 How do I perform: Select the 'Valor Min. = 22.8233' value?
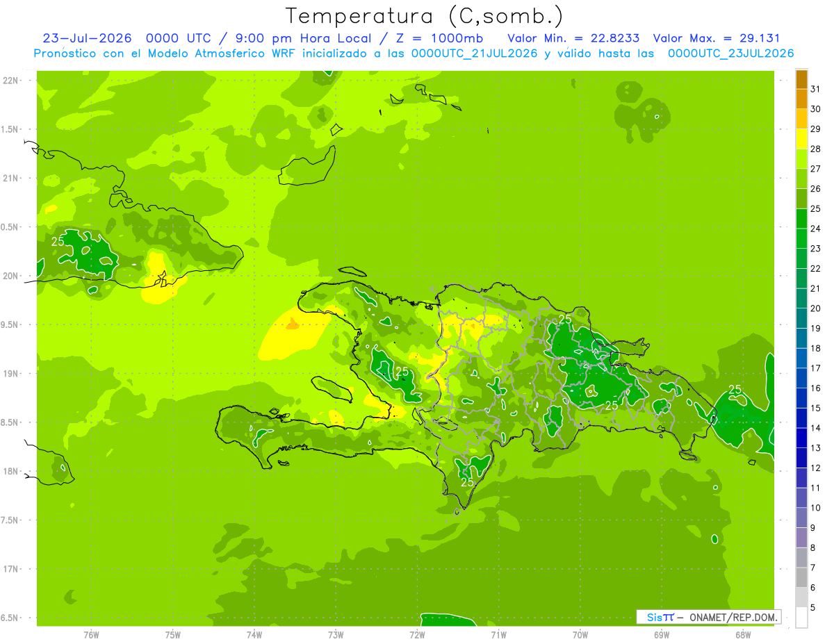click(x=573, y=38)
